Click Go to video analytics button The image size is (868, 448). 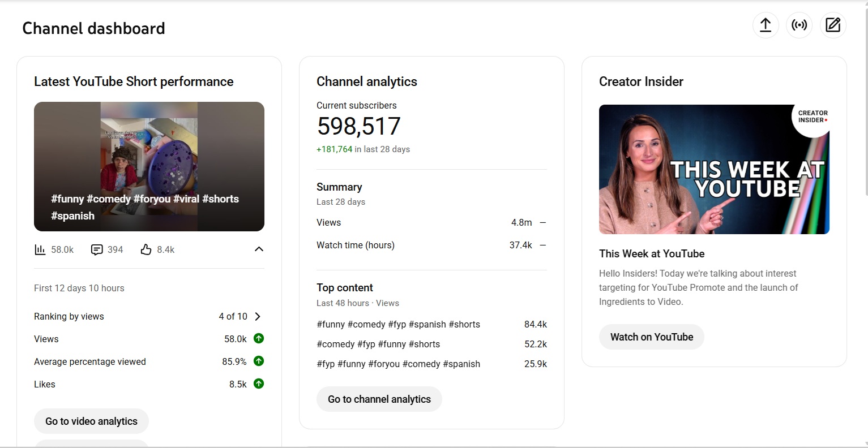pyautogui.click(x=91, y=421)
